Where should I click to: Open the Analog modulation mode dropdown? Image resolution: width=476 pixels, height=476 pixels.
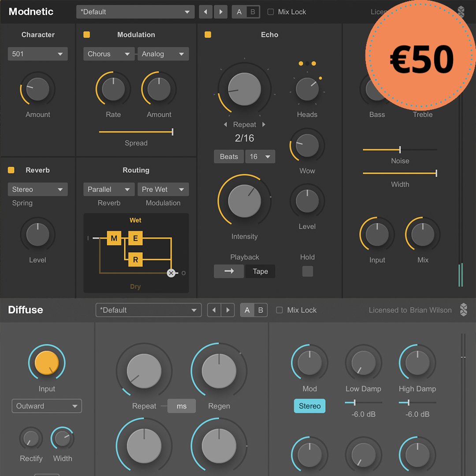163,54
